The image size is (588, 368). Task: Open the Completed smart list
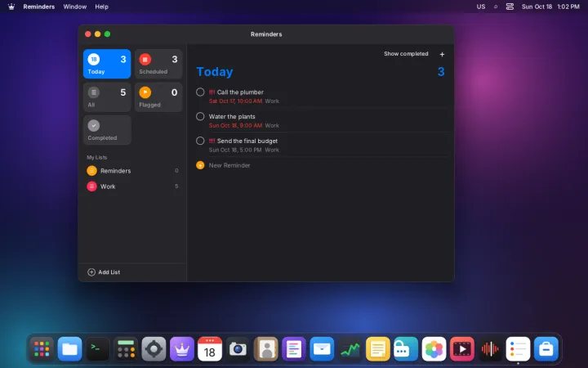pos(107,130)
